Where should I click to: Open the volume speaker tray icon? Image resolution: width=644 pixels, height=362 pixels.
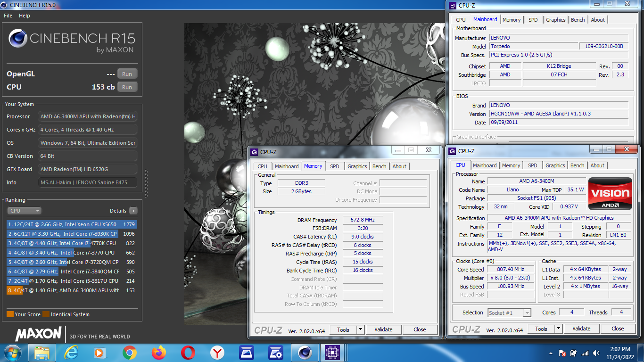point(596,353)
